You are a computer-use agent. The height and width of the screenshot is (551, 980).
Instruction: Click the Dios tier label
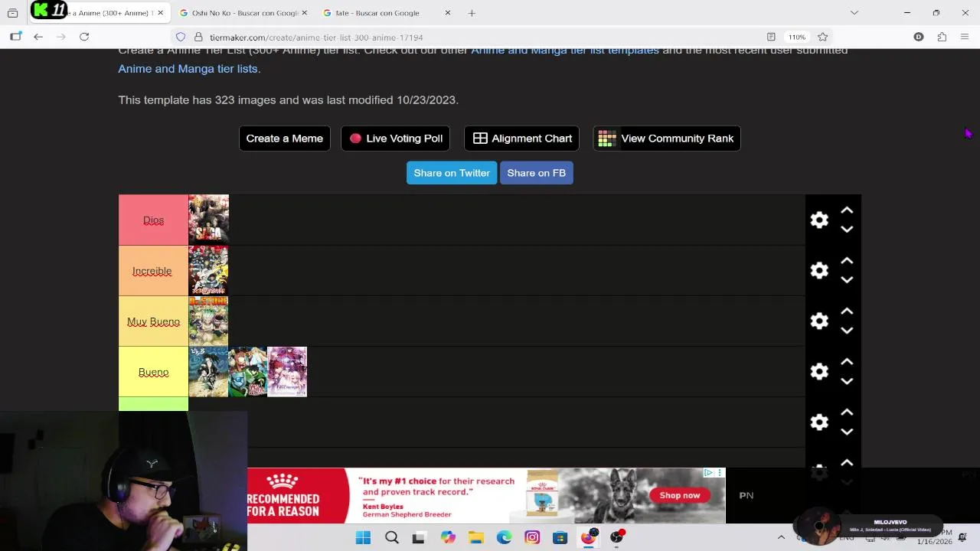[x=153, y=220]
